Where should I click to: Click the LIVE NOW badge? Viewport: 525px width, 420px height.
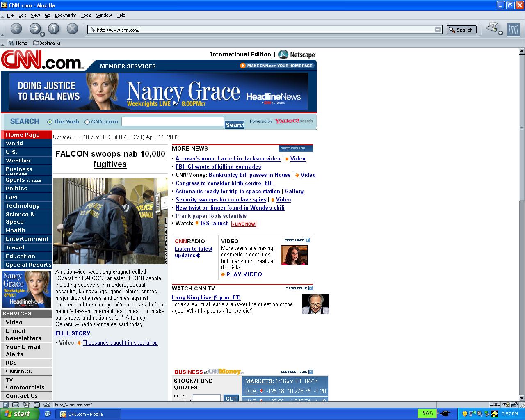click(x=244, y=224)
